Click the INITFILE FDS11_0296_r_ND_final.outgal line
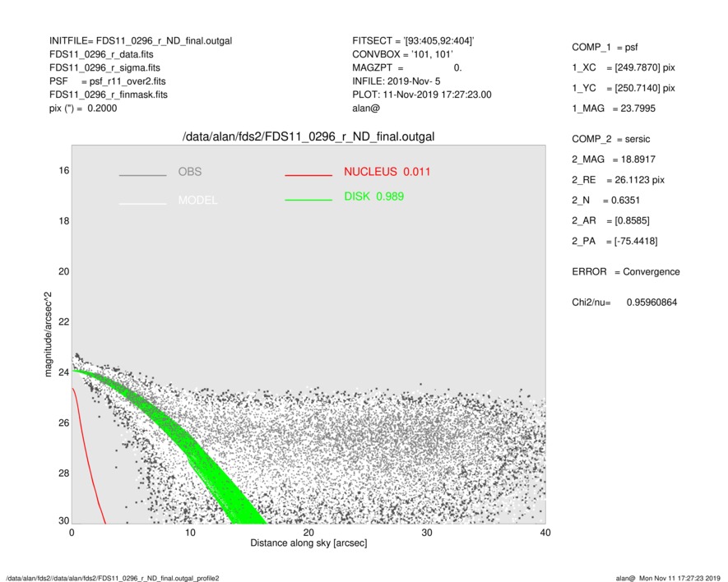The height and width of the screenshot is (582, 728). pos(141,41)
